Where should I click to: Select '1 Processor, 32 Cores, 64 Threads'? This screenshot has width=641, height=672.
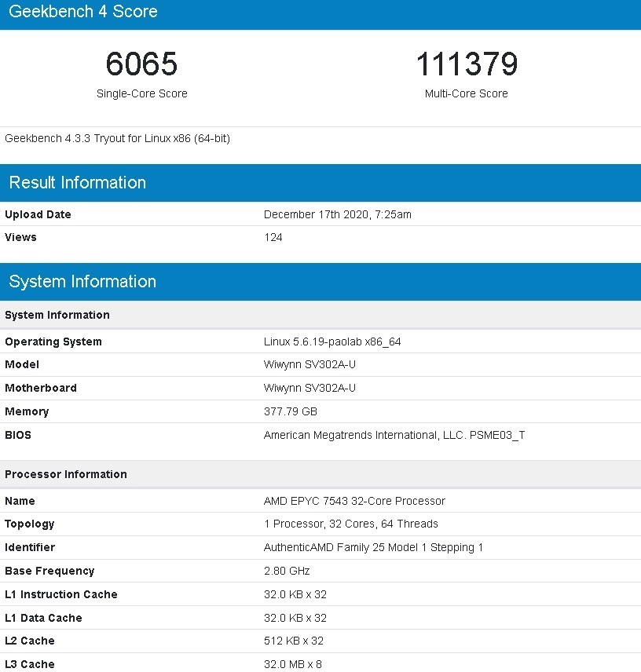point(350,524)
